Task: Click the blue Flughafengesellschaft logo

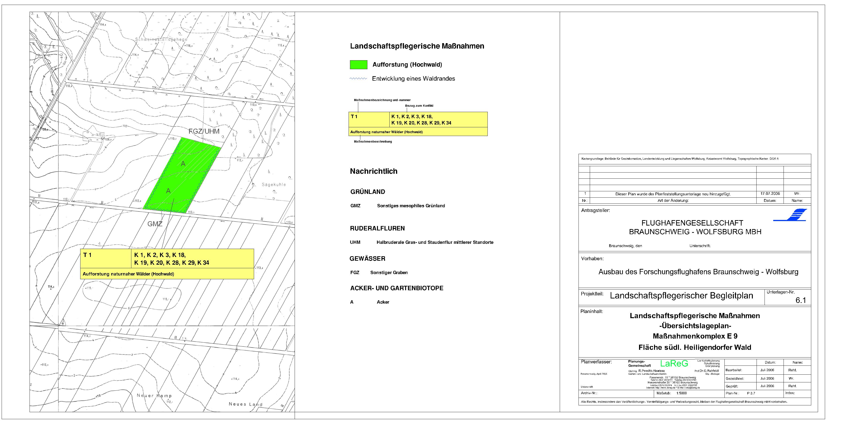Action: click(x=790, y=215)
